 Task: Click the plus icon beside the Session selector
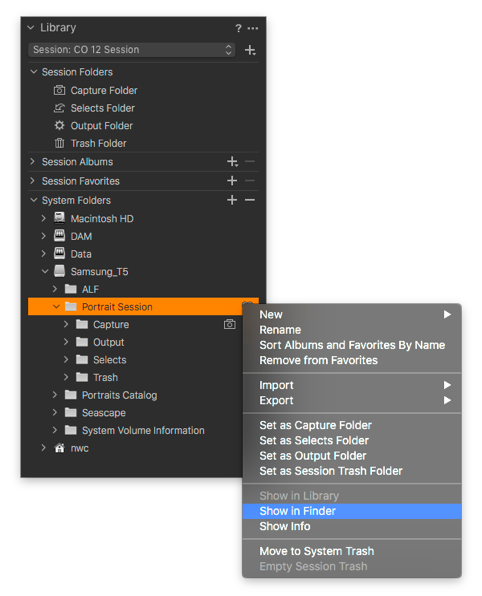(x=250, y=50)
